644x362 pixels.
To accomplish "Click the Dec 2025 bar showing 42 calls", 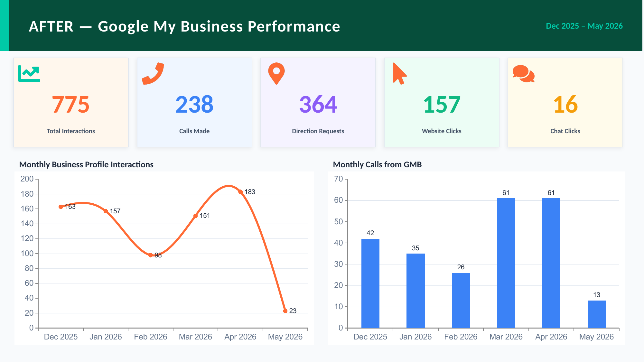I will pos(370,283).
